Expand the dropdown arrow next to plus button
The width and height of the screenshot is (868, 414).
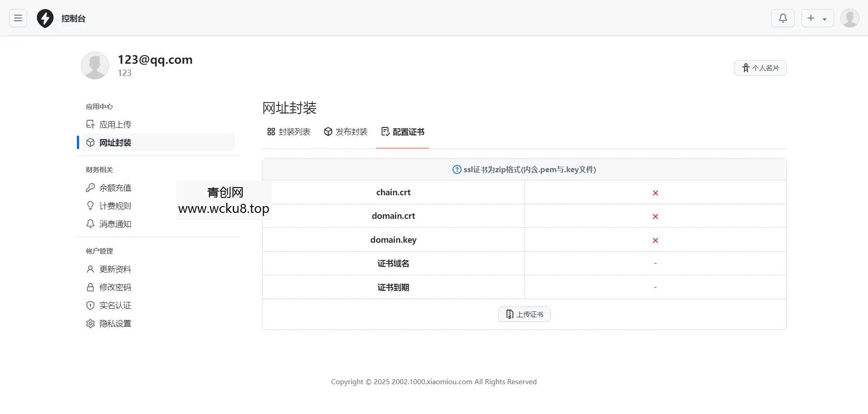click(825, 18)
